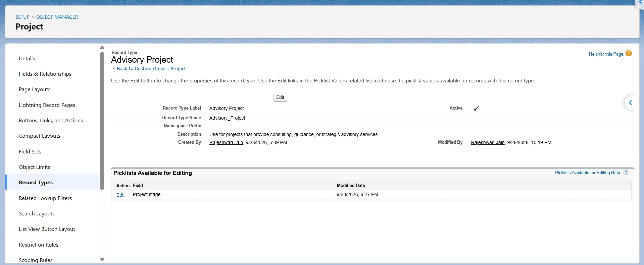Open Scoping Rules
The width and height of the screenshot is (644, 265).
tap(36, 260)
